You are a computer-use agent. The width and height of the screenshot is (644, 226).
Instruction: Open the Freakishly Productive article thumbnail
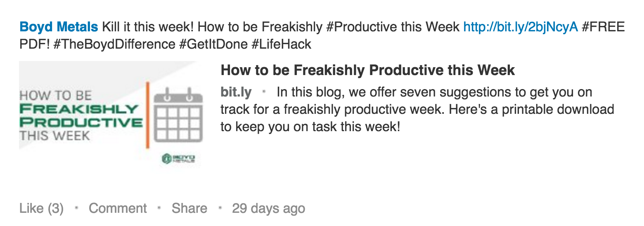pos(111,115)
